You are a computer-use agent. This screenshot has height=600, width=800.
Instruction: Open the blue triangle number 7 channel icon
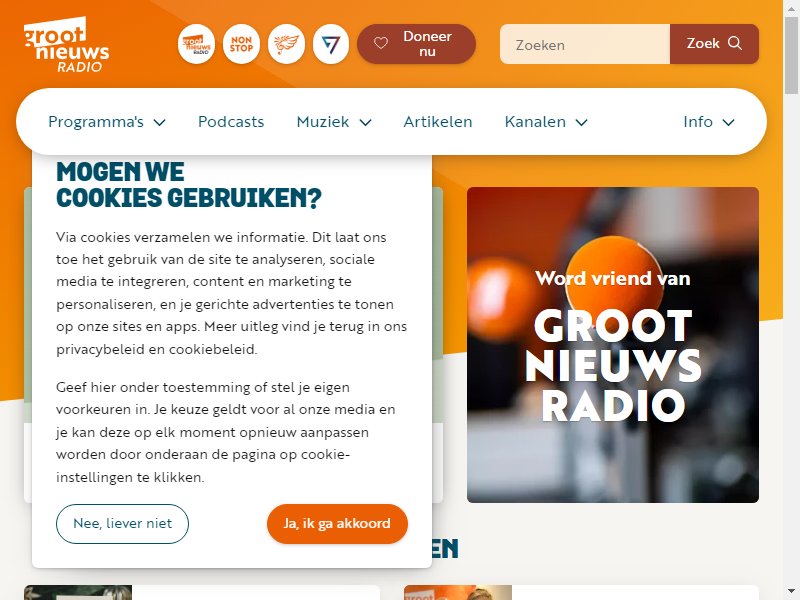pos(331,44)
